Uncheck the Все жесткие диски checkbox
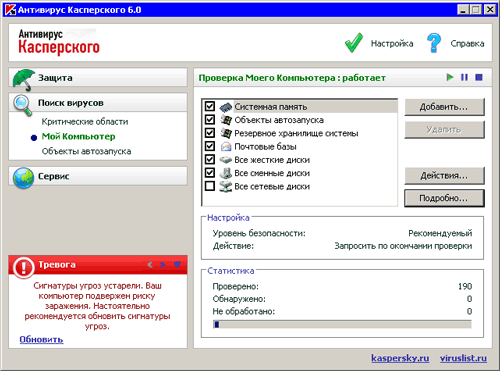 tap(210, 159)
